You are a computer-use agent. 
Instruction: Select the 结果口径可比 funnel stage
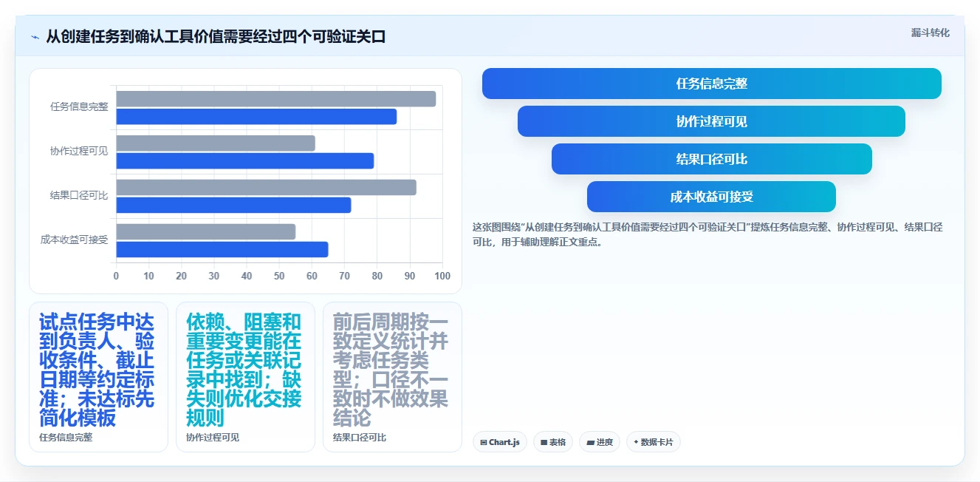click(x=712, y=159)
